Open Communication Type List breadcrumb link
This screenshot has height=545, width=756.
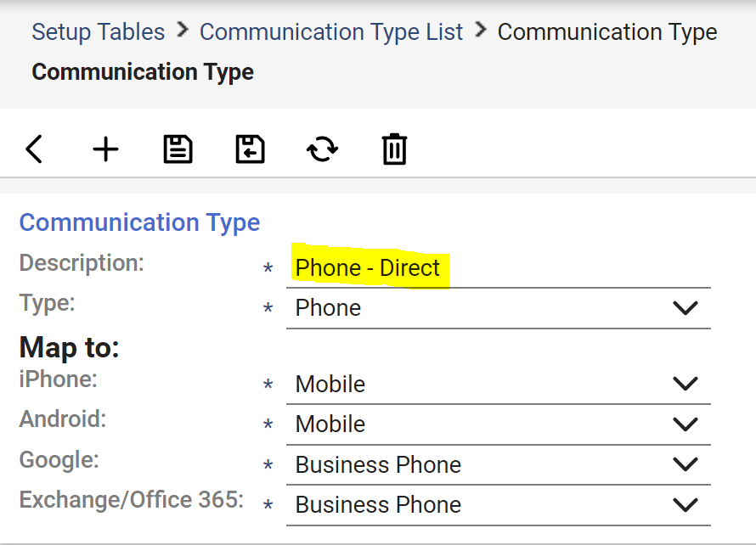click(x=331, y=31)
